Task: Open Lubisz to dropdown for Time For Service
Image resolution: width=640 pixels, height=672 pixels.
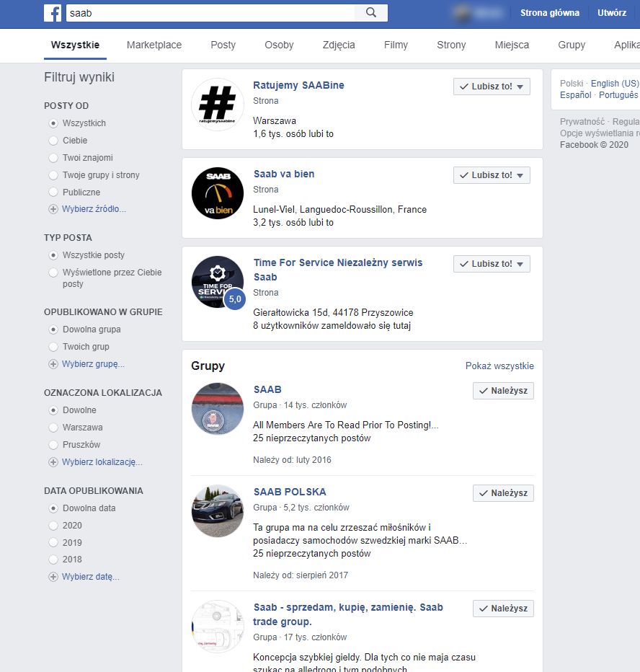Action: pyautogui.click(x=492, y=264)
